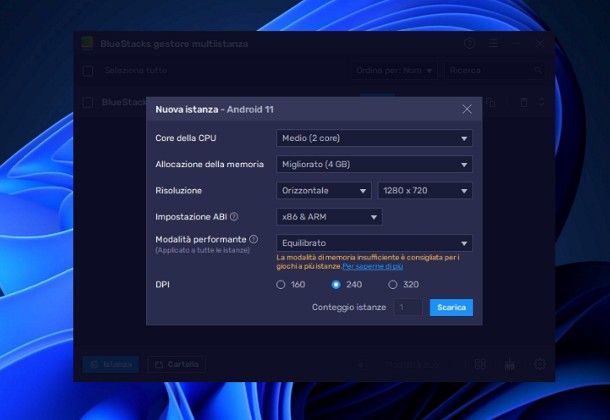Click the BlueStacks logo in manager title bar
The image size is (610, 420).
coord(88,43)
